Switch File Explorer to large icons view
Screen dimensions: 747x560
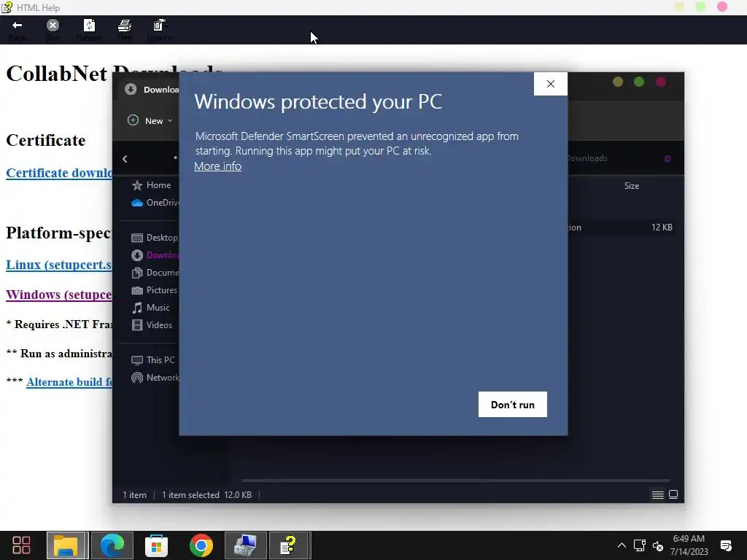pos(673,495)
